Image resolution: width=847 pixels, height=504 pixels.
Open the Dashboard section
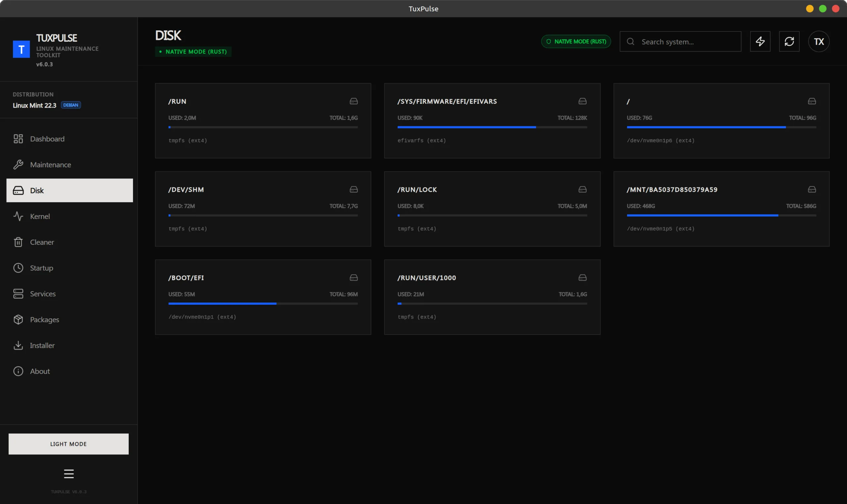coord(47,139)
